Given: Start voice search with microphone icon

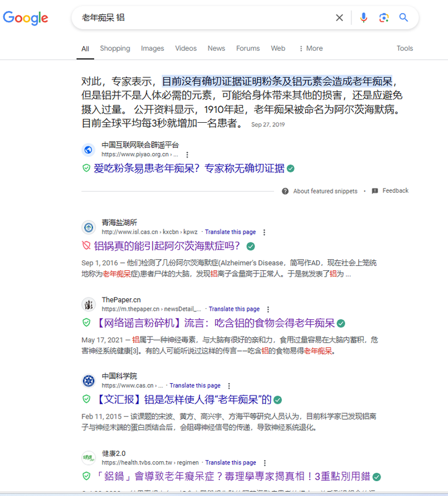Looking at the screenshot, I should pos(364,18).
